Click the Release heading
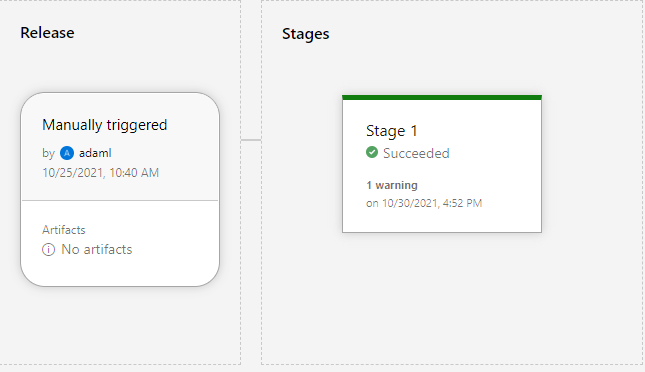This screenshot has height=372, width=645. coord(47,33)
